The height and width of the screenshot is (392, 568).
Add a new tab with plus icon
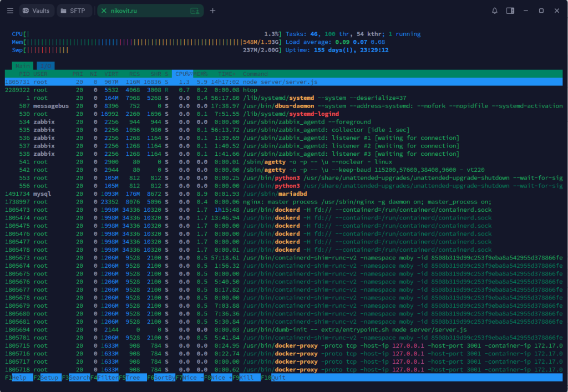pyautogui.click(x=212, y=11)
